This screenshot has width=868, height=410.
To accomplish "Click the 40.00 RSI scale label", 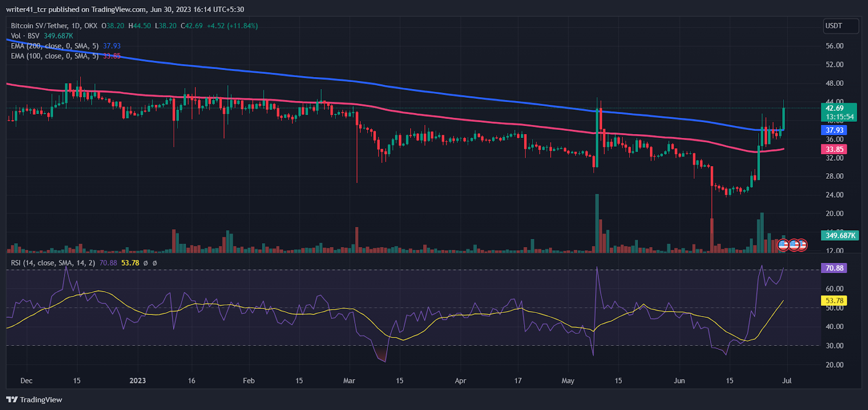I will pyautogui.click(x=834, y=326).
